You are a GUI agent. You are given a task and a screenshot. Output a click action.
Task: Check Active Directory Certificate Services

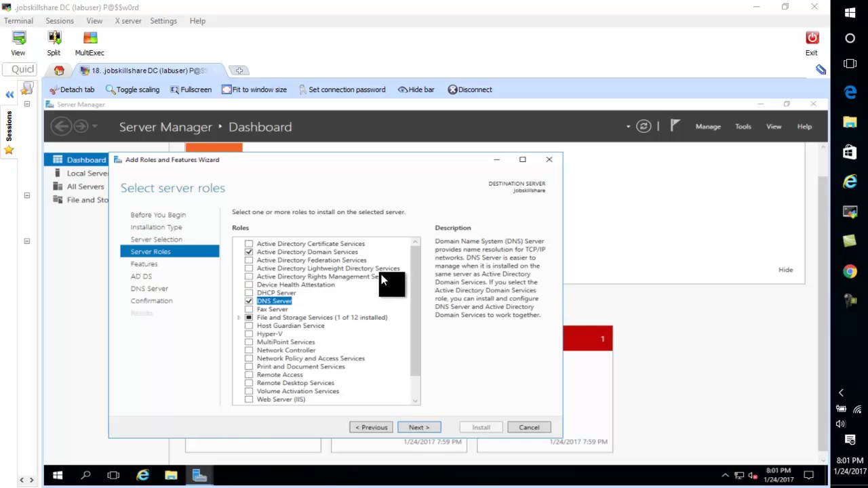(249, 244)
